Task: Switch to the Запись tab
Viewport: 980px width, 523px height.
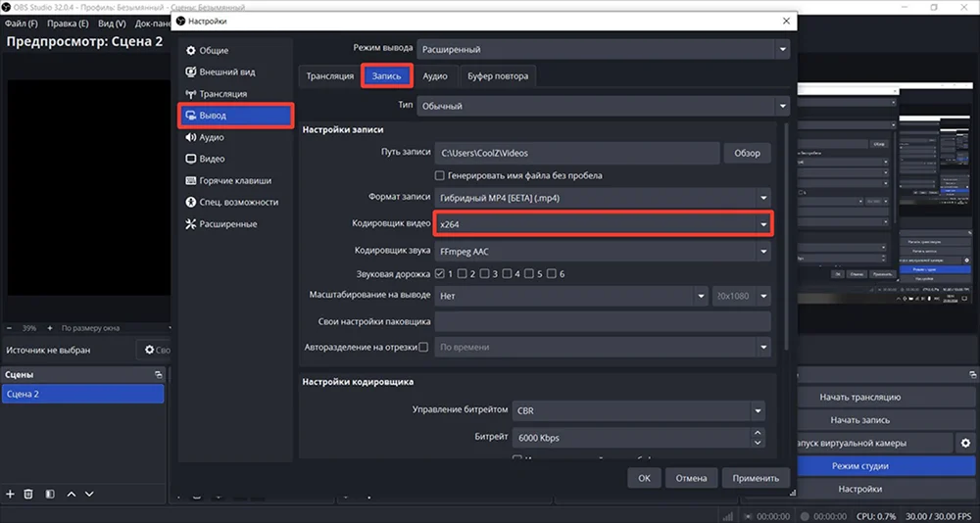Action: (x=387, y=76)
